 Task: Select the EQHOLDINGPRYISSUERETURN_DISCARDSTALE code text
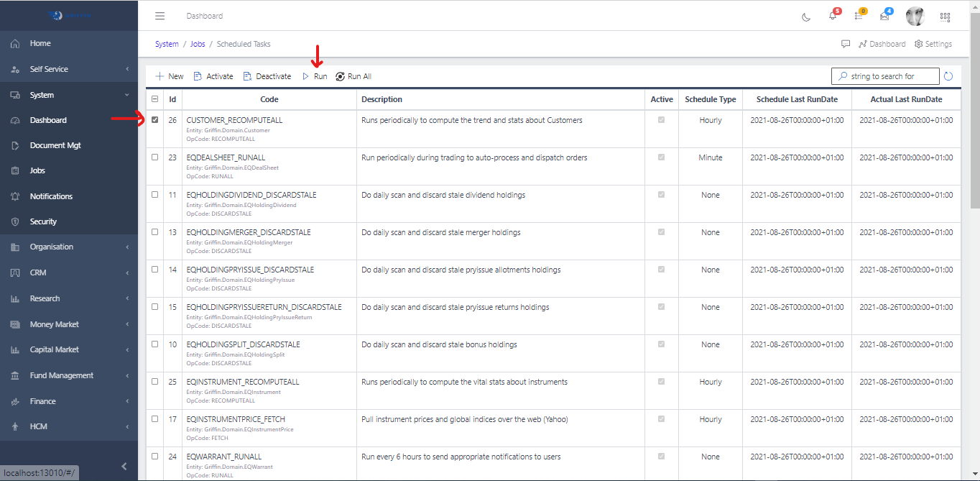pos(264,307)
